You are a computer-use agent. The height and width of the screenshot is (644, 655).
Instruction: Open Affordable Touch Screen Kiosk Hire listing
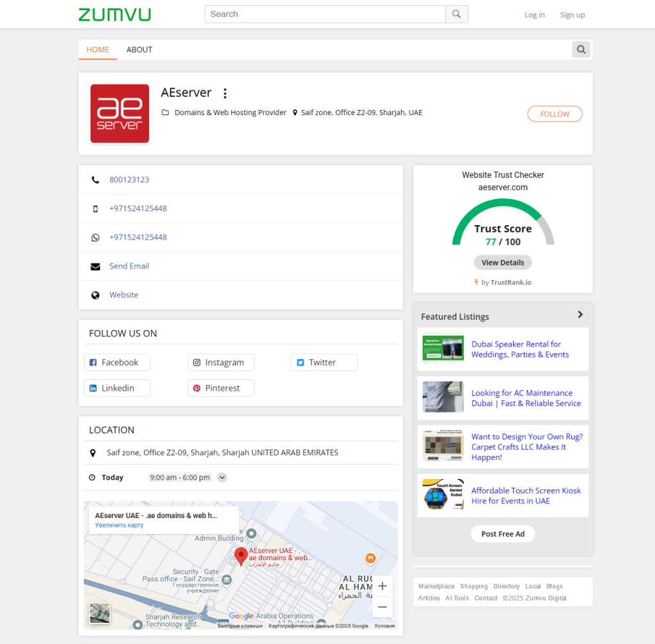(x=526, y=496)
